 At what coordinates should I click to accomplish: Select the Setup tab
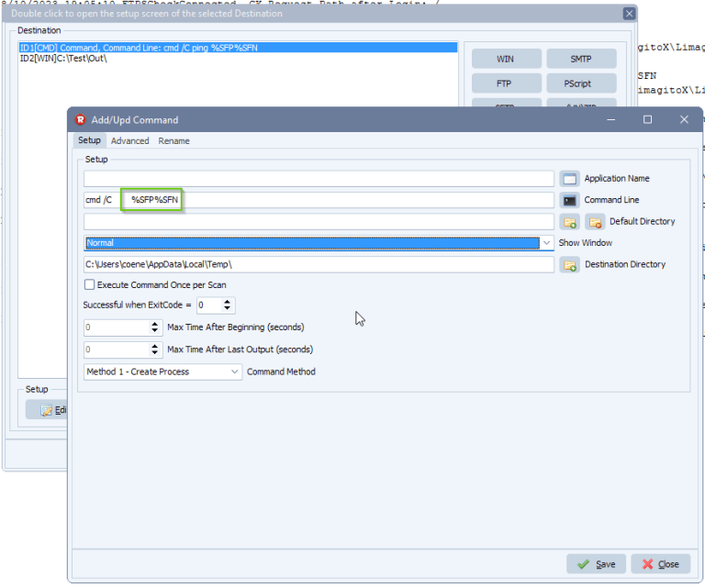[x=89, y=140]
